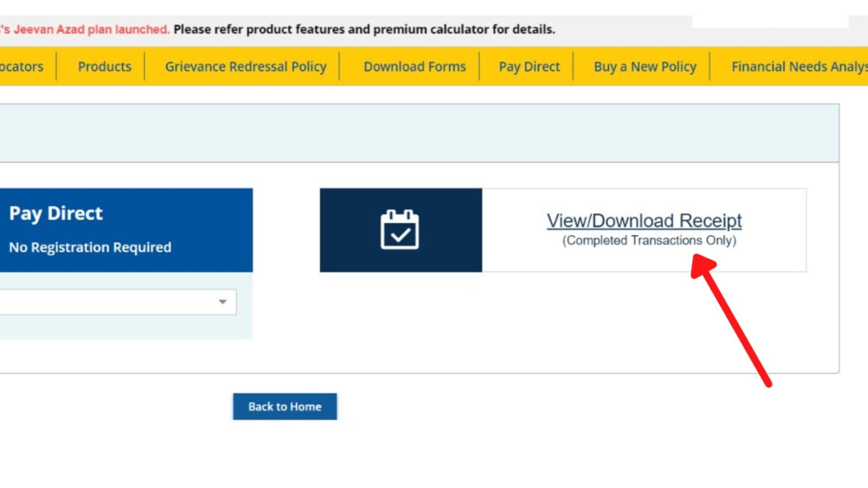Click inside the empty selection field
The height and width of the screenshot is (488, 868).
tap(102, 302)
